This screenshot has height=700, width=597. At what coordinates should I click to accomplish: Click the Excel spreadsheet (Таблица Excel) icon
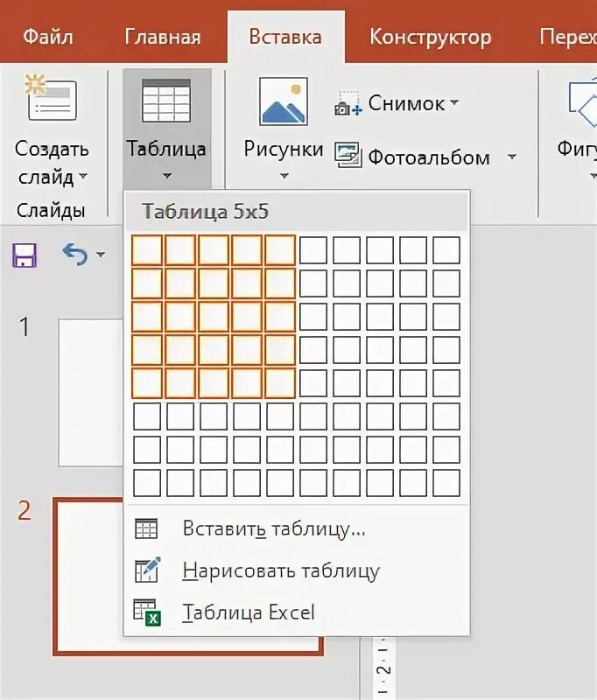[146, 612]
